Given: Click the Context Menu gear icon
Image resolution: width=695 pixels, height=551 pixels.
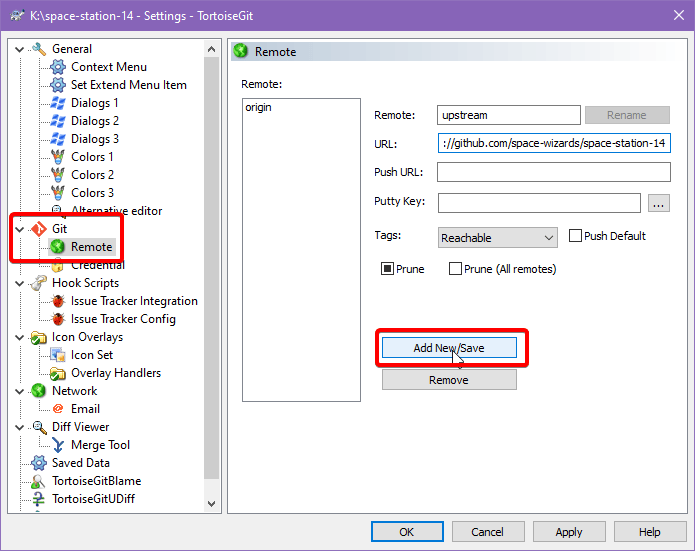Looking at the screenshot, I should 58,67.
